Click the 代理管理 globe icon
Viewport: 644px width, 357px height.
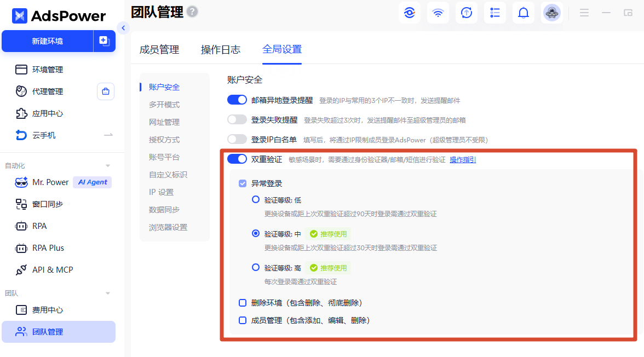pos(21,91)
